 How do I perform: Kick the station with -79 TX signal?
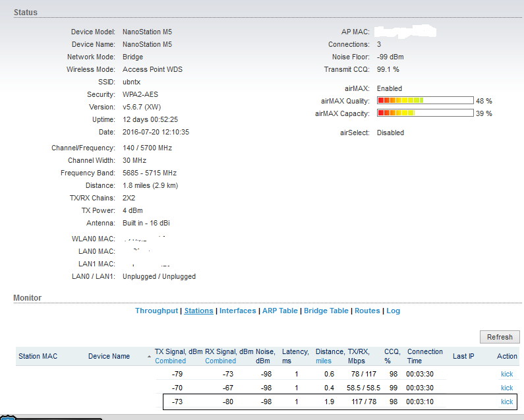pos(506,374)
